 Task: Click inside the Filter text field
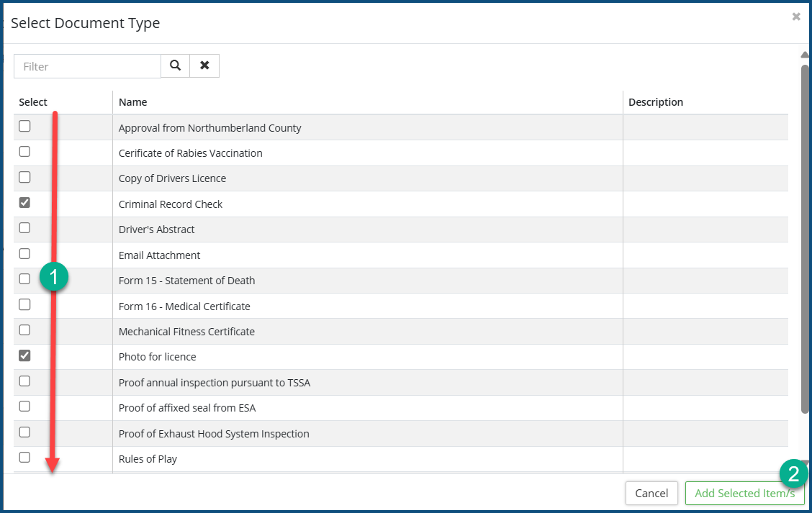pos(87,66)
